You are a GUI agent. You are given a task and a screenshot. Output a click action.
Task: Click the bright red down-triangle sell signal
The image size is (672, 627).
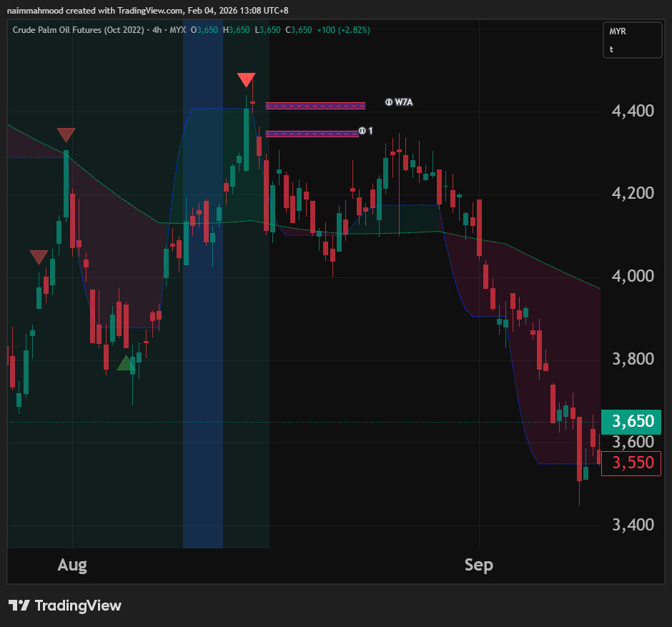247,80
